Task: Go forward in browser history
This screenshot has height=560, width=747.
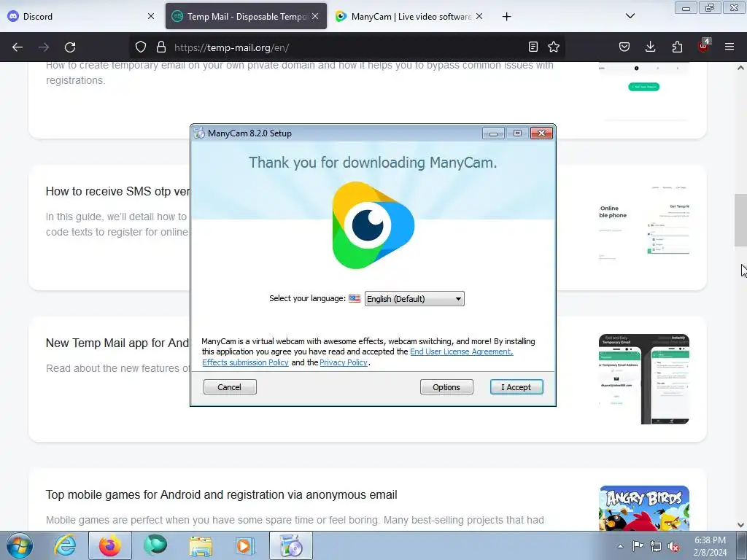Action: click(44, 47)
